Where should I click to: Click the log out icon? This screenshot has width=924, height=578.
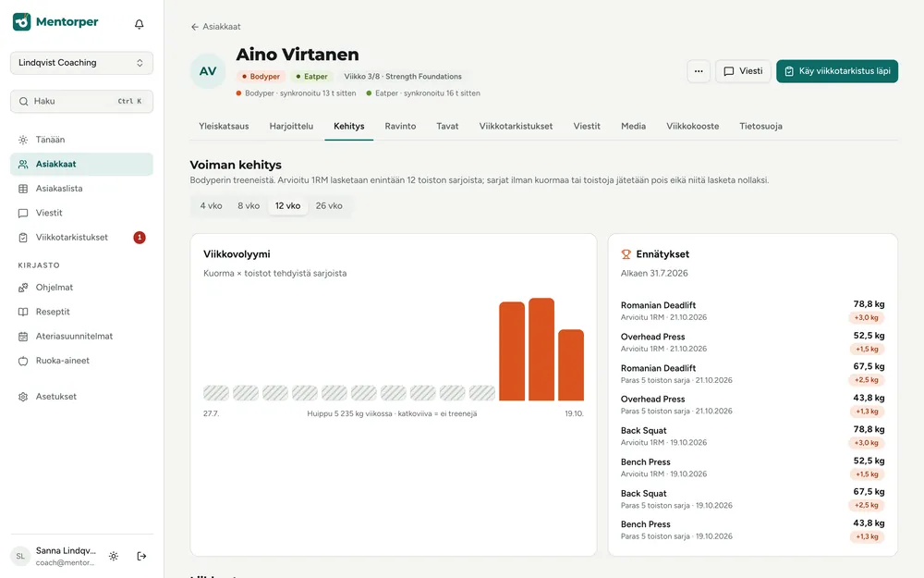point(141,556)
